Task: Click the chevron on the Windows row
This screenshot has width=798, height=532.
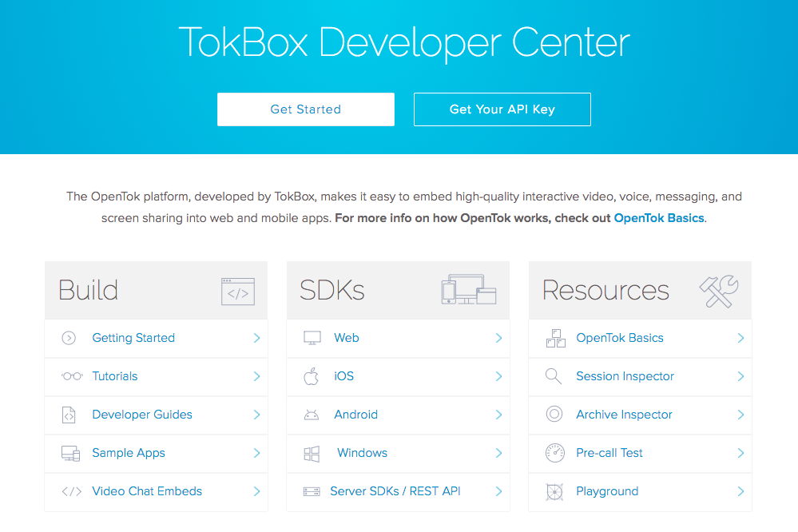Action: point(498,453)
